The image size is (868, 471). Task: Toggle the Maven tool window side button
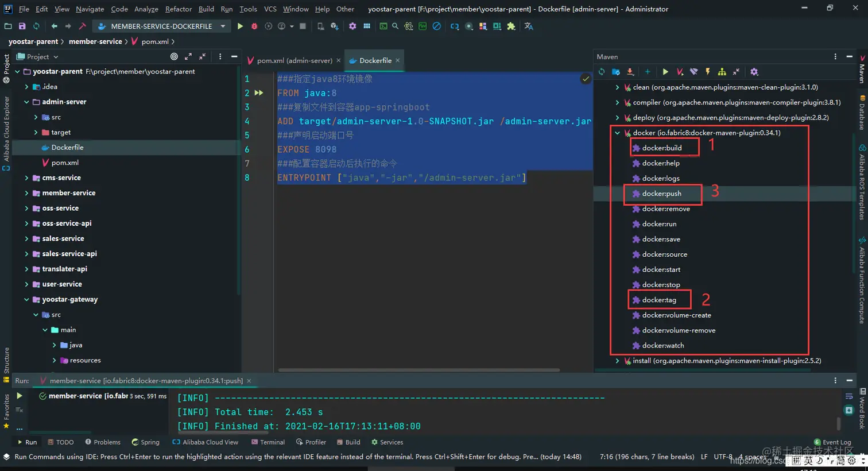click(862, 70)
